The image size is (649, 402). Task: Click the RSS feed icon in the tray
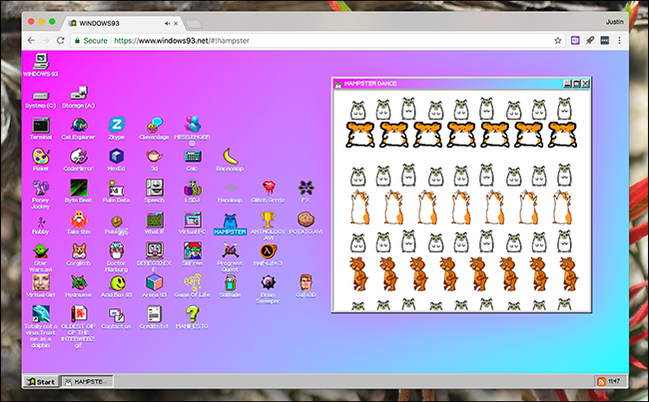coord(601,381)
